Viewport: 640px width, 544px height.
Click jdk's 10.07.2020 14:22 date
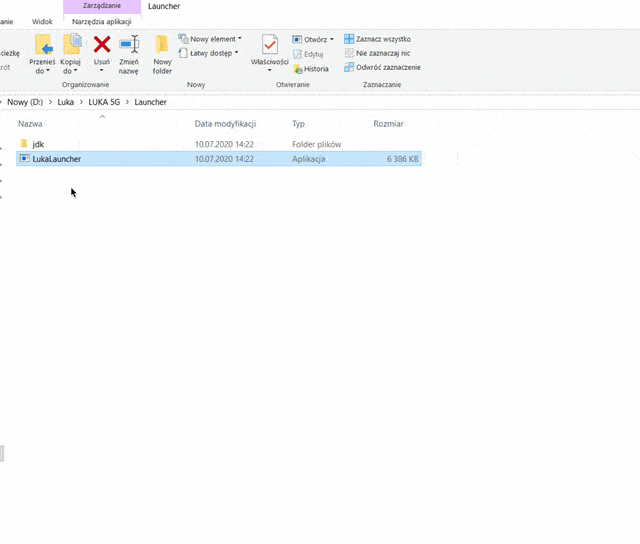click(x=224, y=144)
